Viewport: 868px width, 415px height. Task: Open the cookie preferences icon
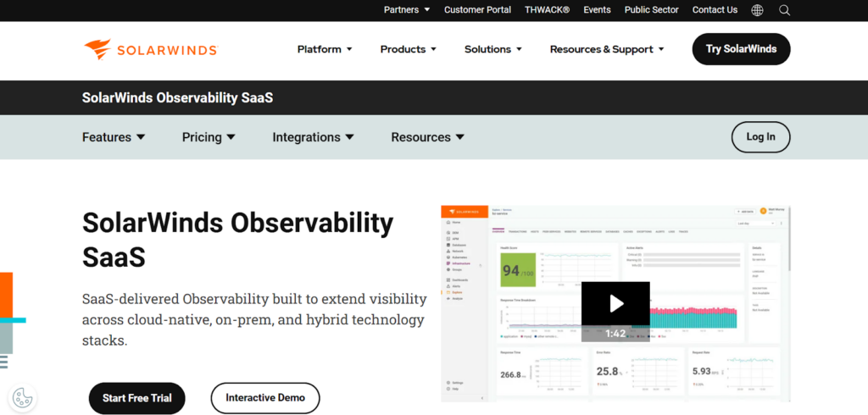(x=23, y=396)
